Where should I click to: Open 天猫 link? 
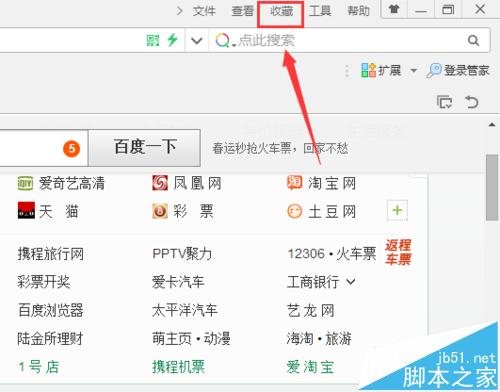[59, 211]
